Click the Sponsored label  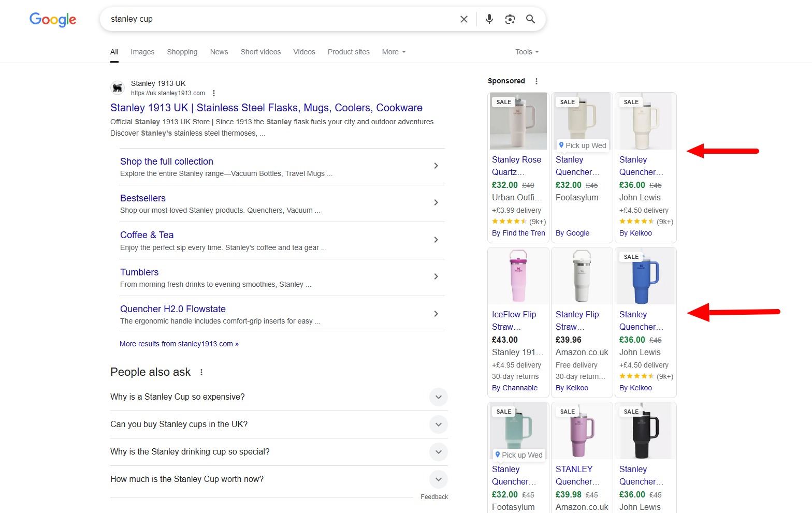pos(506,81)
